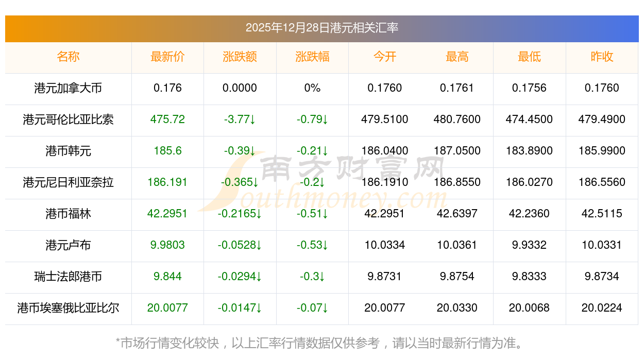Click opening price 186.0400
644x359 pixels.
(385, 151)
